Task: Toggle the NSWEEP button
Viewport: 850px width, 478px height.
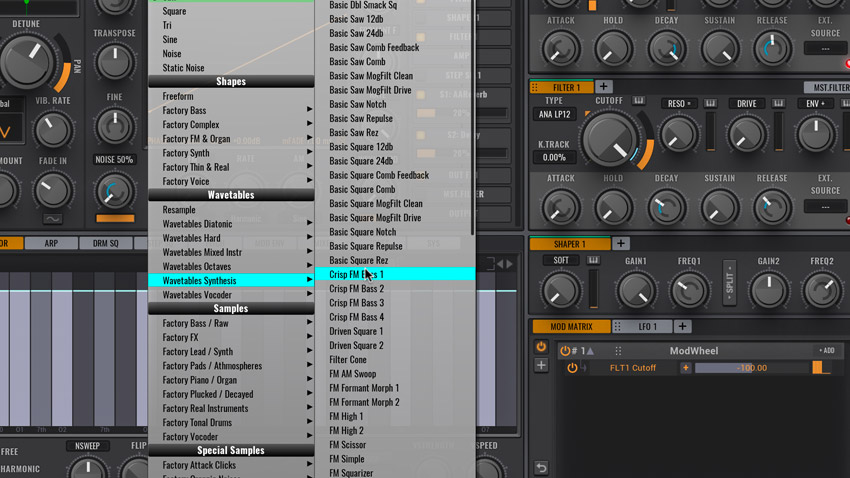Action: pos(87,446)
